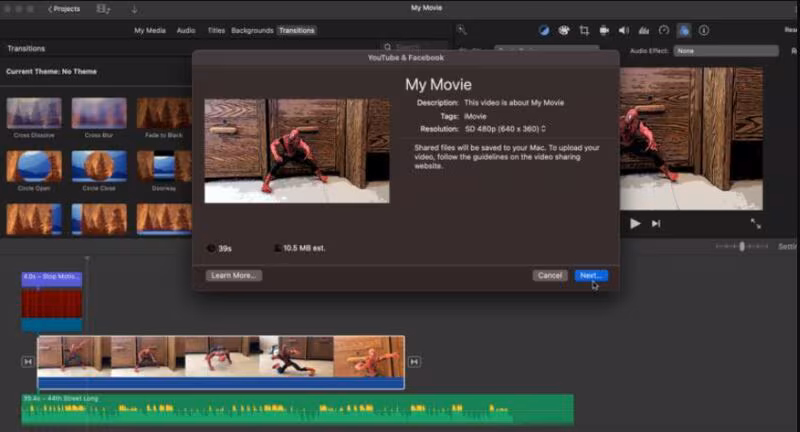Viewport: 800px width, 432px height.
Task: Open the Resolution dropdown in share dialog
Action: 505,129
